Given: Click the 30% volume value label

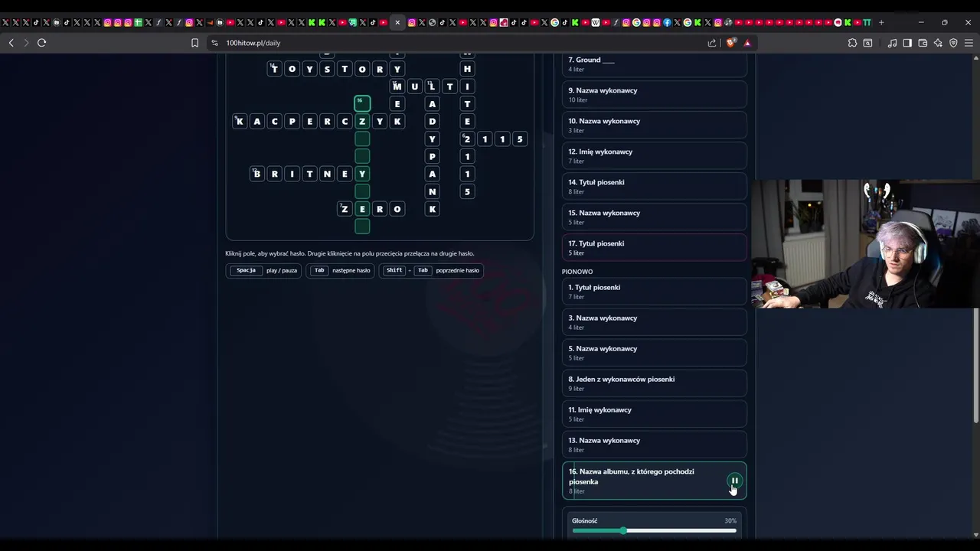Looking at the screenshot, I should [730, 520].
